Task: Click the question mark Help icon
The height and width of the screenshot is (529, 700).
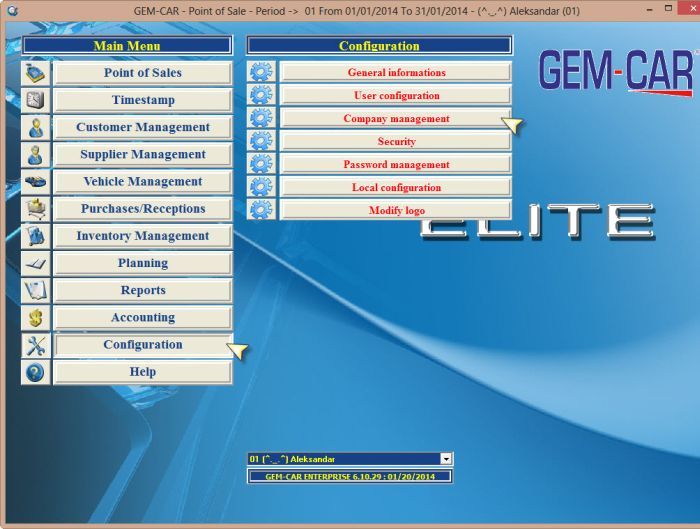Action: click(35, 372)
